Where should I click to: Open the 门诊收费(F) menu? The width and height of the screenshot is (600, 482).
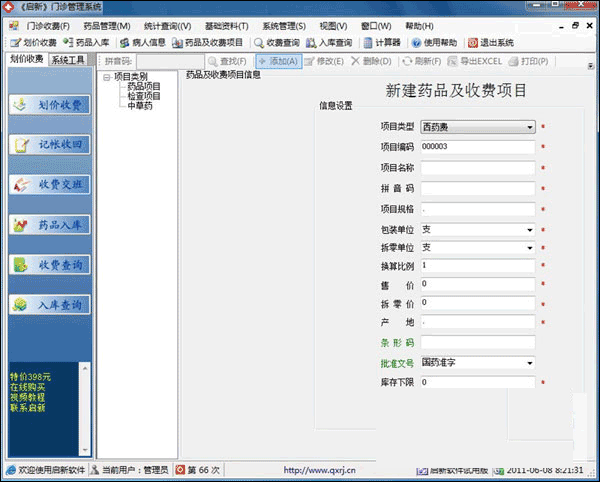click(48, 26)
